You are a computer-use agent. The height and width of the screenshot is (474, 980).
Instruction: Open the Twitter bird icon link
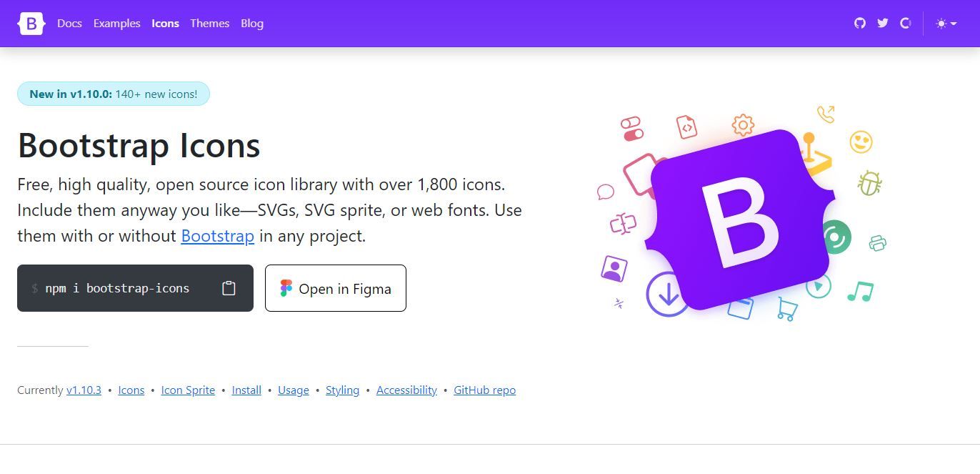tap(883, 24)
